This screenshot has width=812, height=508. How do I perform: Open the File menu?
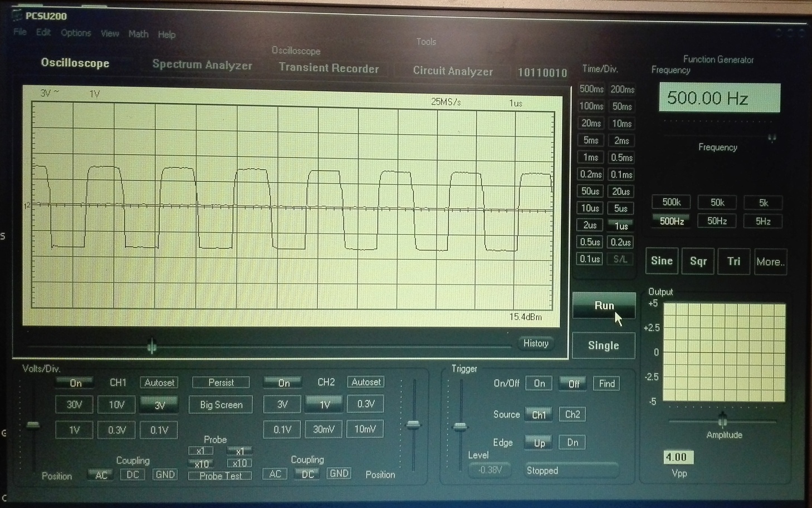click(19, 32)
